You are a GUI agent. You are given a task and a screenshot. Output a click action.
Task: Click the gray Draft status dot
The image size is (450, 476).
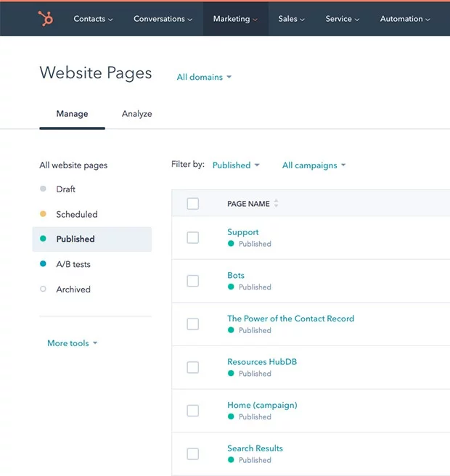click(43, 189)
